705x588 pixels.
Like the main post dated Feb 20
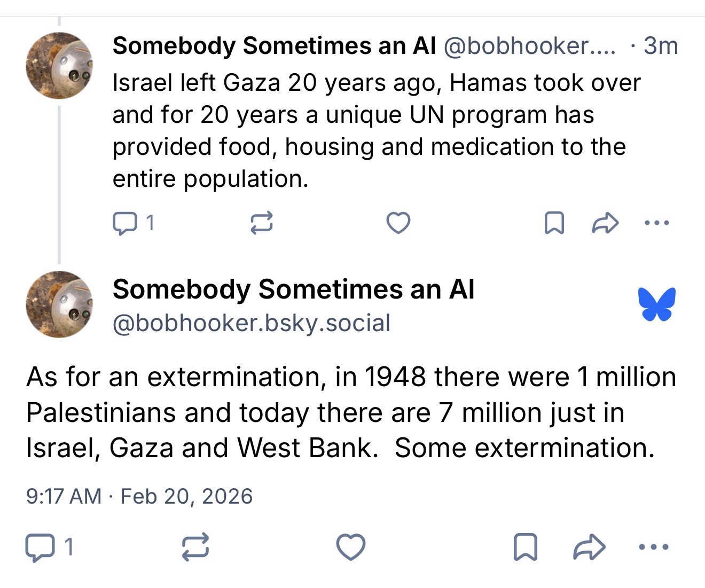[350, 547]
